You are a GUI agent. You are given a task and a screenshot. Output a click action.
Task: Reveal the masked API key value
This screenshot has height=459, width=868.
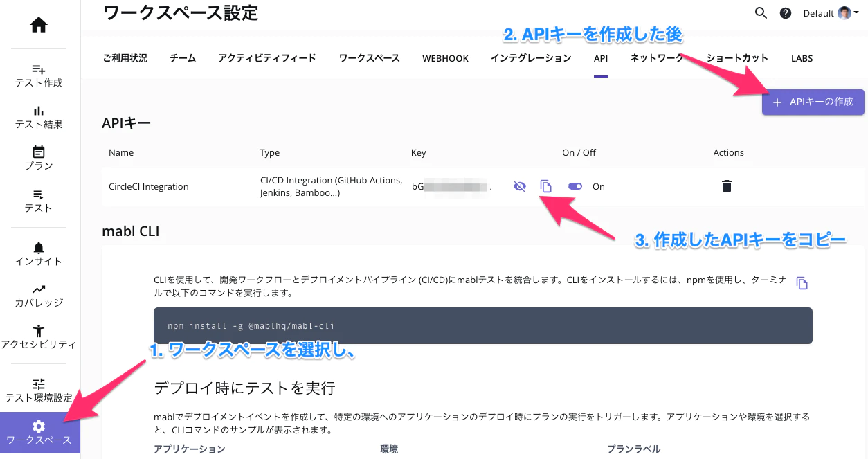coord(520,186)
